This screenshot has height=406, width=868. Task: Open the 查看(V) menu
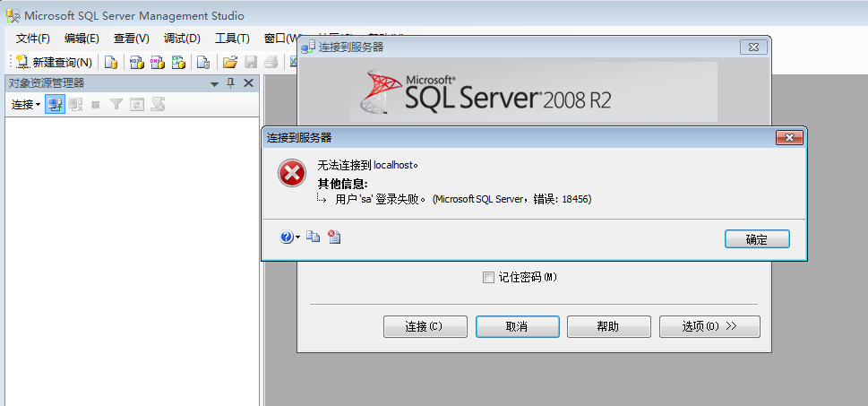[x=131, y=39]
